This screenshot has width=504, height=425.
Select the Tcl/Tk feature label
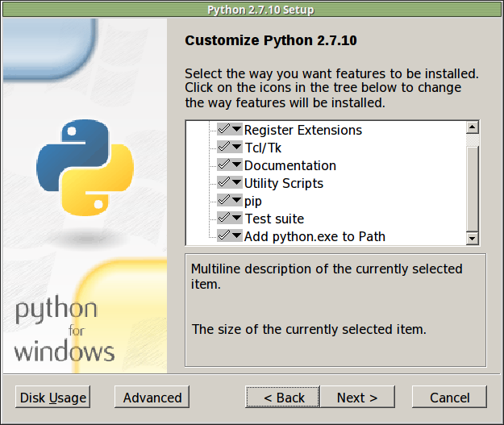click(x=263, y=148)
